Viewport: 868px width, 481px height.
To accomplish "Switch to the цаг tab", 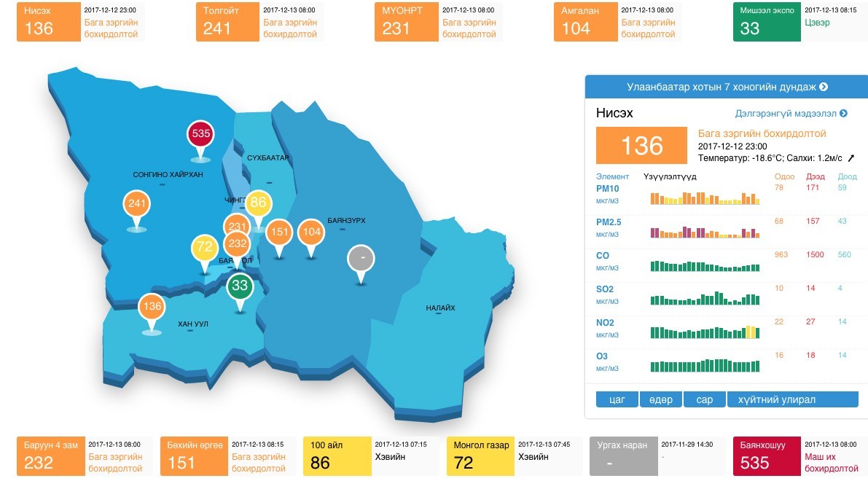I will click(x=617, y=399).
